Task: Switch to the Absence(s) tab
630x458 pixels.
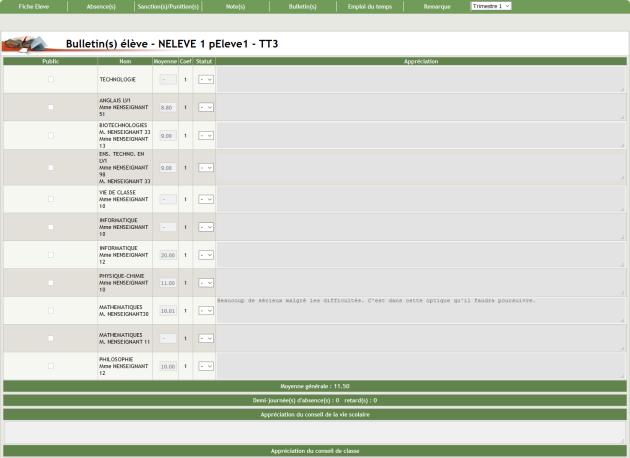Action: coord(102,6)
